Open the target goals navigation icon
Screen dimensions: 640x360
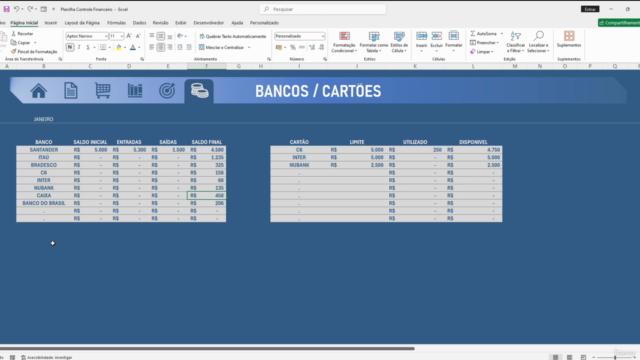pos(167,91)
